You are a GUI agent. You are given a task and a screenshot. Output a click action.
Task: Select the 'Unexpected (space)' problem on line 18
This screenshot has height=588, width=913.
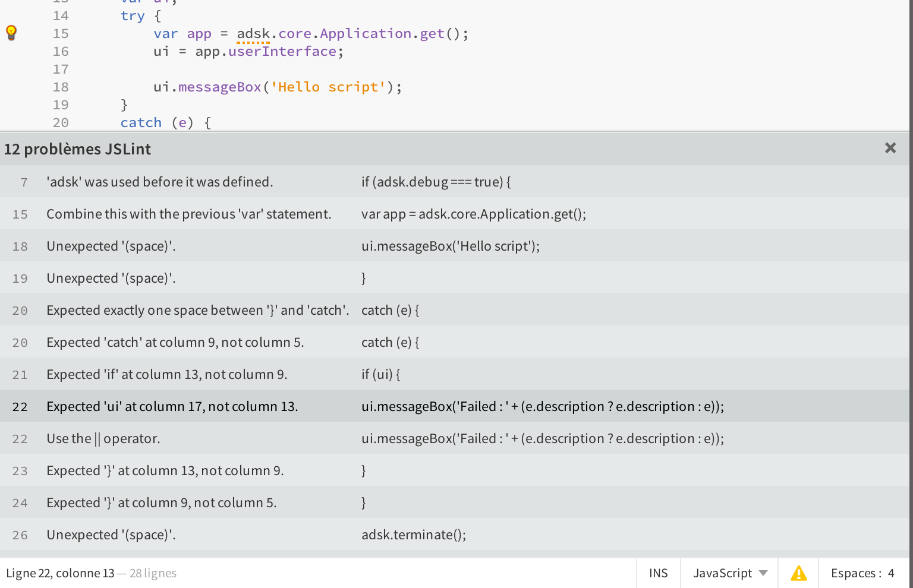(111, 246)
